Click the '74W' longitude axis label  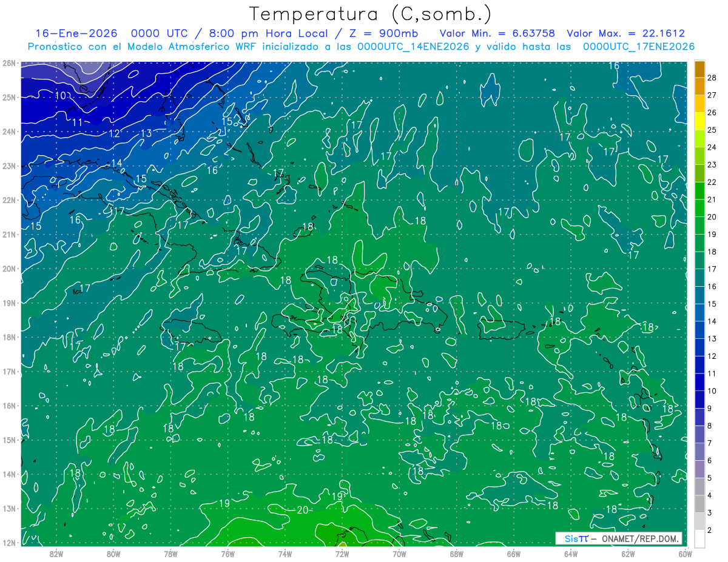285,554
